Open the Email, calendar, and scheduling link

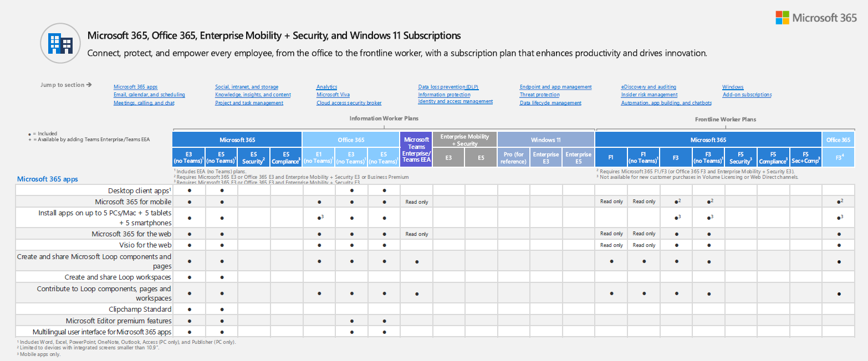(x=149, y=95)
